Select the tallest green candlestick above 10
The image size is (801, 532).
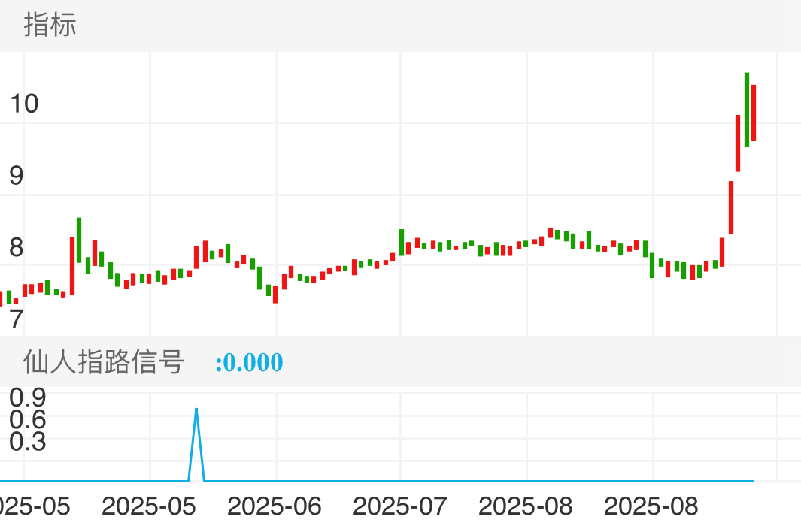[x=747, y=109]
